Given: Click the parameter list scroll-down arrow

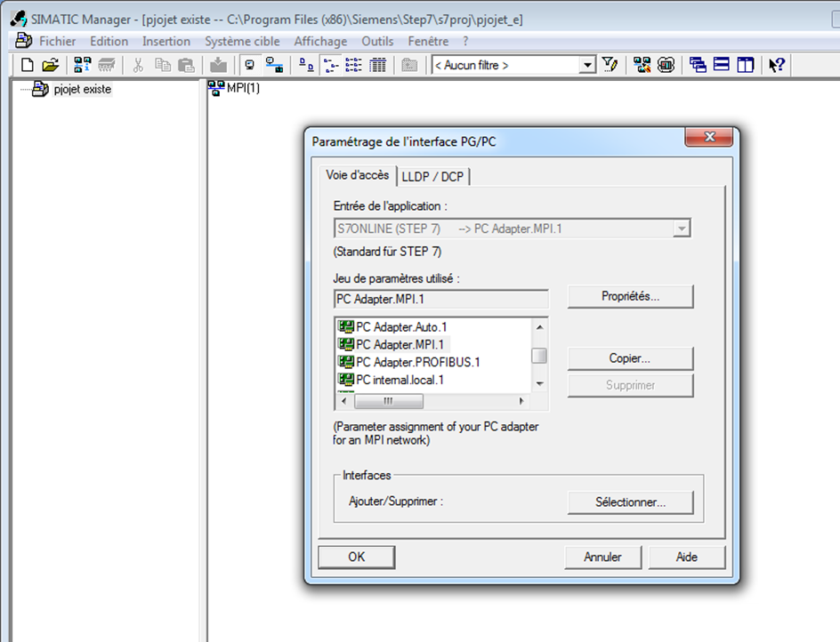Looking at the screenshot, I should pos(539,383).
